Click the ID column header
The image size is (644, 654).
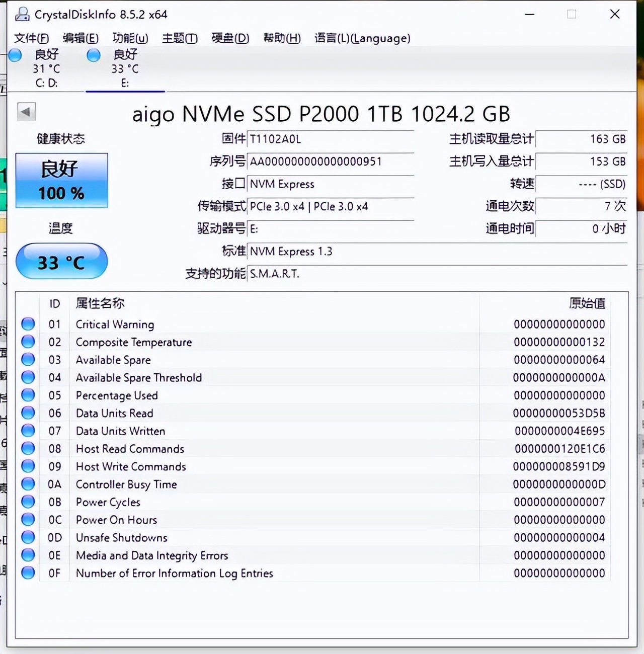click(55, 303)
